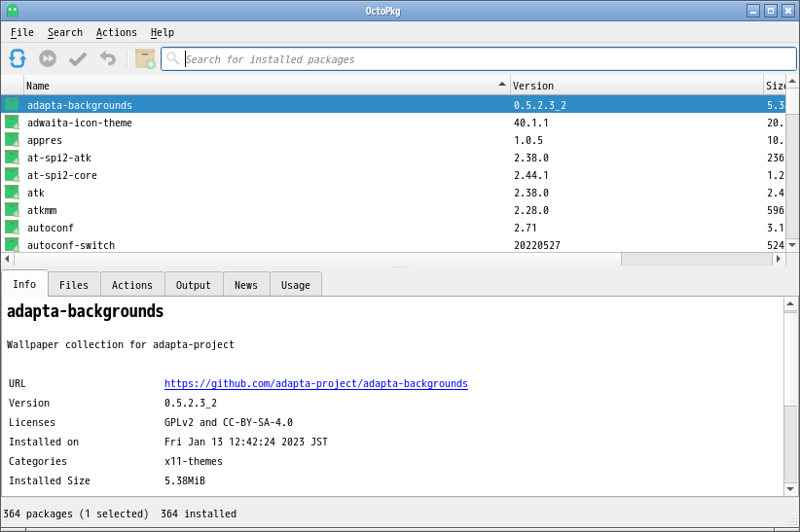Select the appres package name

pyautogui.click(x=45, y=140)
